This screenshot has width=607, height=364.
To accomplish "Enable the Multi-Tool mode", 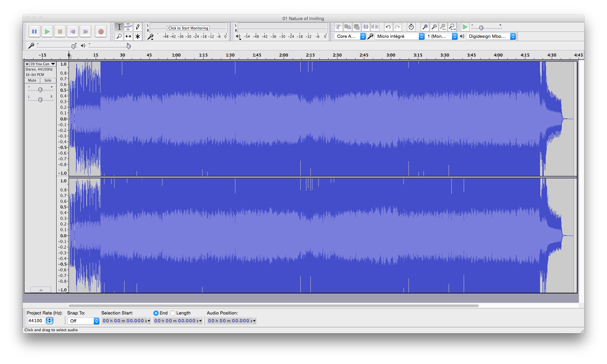I will (138, 36).
